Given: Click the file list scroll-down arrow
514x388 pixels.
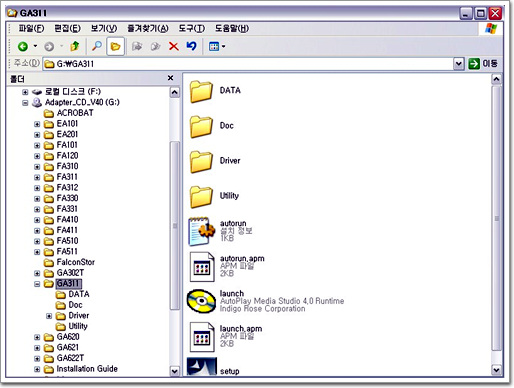Looking at the screenshot, I should pyautogui.click(x=496, y=370).
